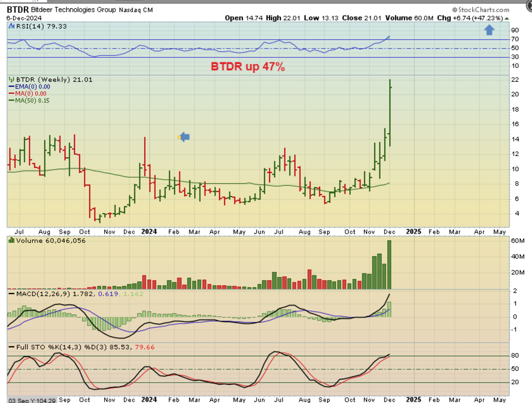Click the Close 21.01 value
Viewport: 532px width, 403px height.
coord(361,18)
